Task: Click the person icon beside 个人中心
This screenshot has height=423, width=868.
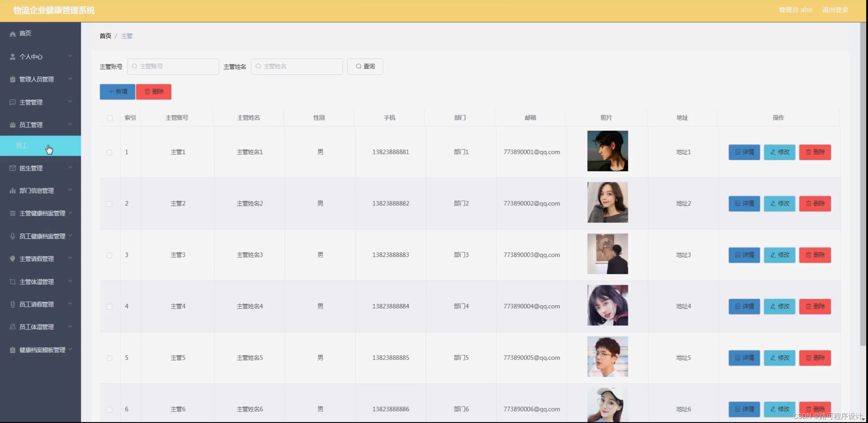Action: [x=13, y=57]
